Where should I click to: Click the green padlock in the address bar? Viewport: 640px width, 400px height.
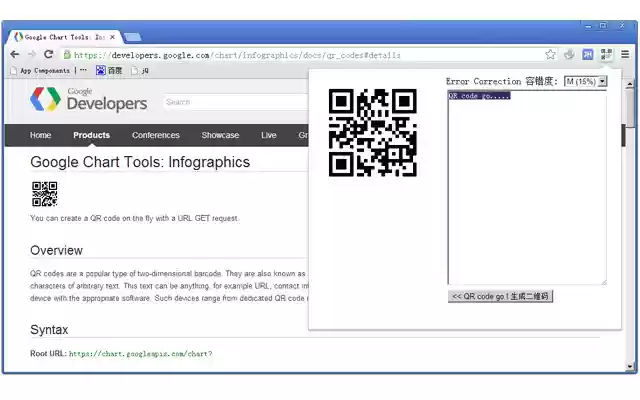coord(67,54)
